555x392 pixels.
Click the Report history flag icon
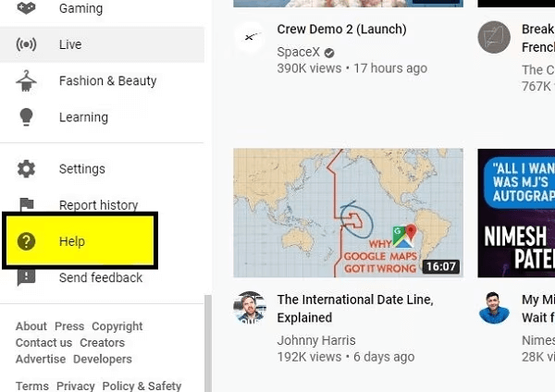coord(27,204)
